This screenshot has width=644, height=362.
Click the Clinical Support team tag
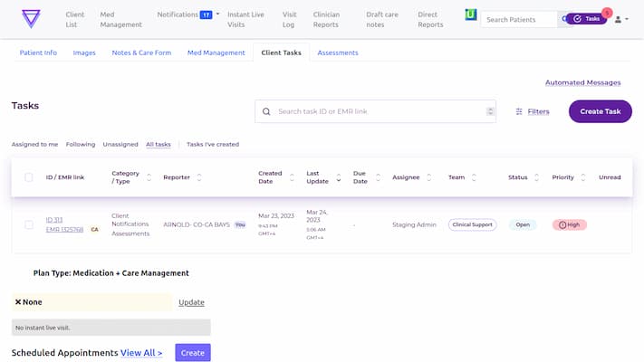[472, 225]
